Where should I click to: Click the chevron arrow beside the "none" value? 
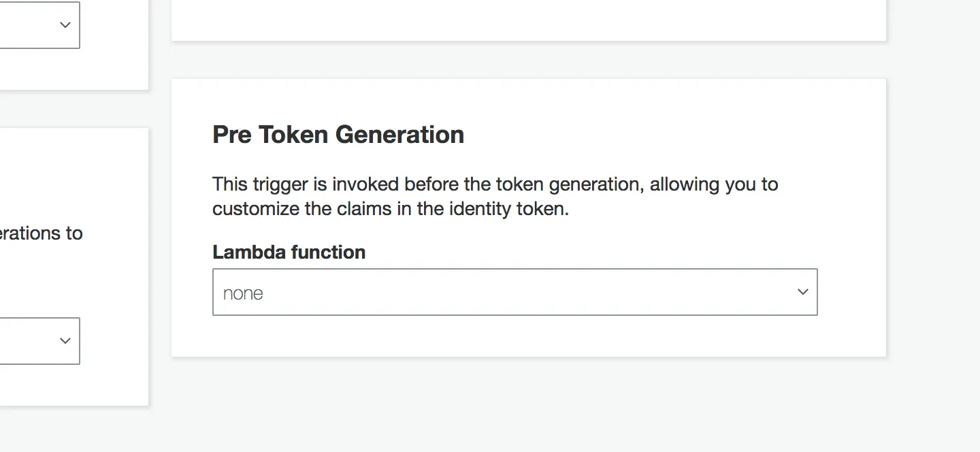(803, 292)
